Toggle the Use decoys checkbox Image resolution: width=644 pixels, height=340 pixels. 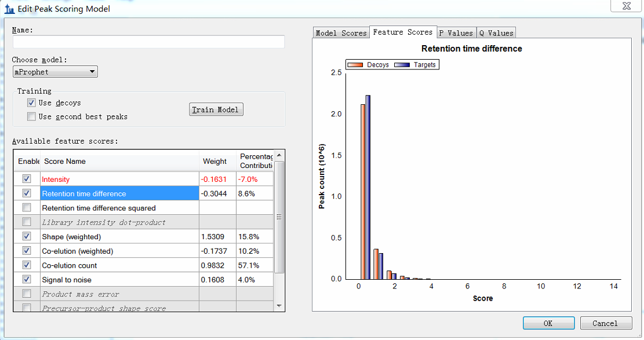click(x=31, y=103)
